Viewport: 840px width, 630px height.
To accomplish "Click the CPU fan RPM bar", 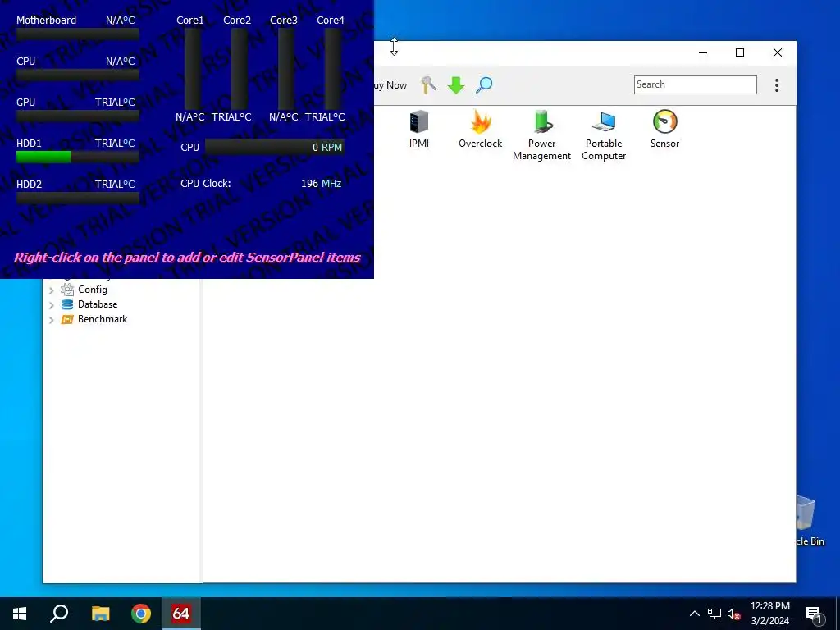I will coord(274,148).
